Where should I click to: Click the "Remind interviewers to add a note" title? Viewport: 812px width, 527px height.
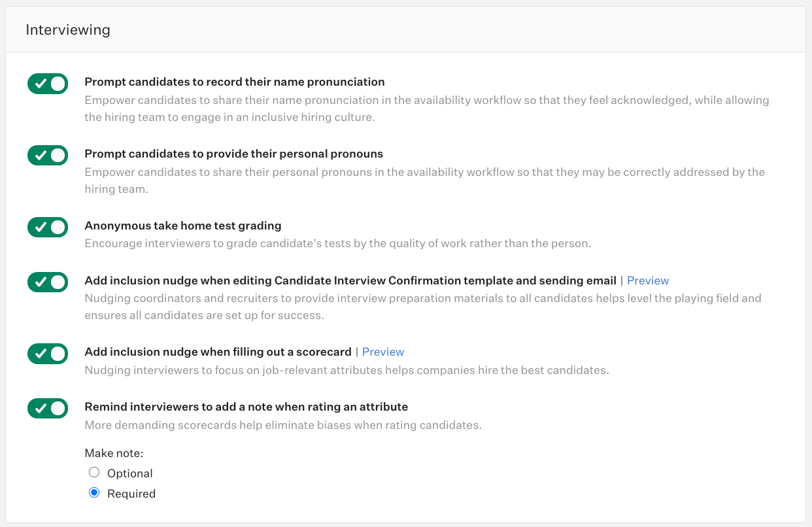click(246, 407)
